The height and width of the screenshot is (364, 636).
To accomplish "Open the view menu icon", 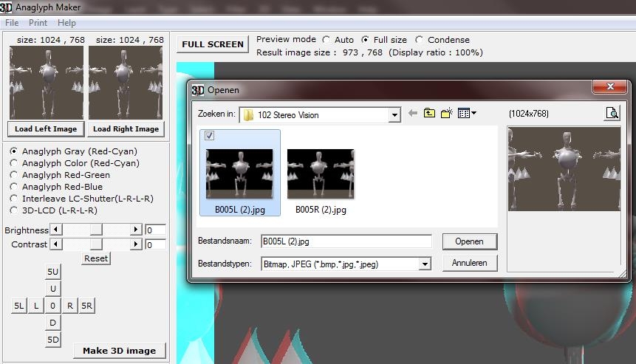I will (466, 114).
